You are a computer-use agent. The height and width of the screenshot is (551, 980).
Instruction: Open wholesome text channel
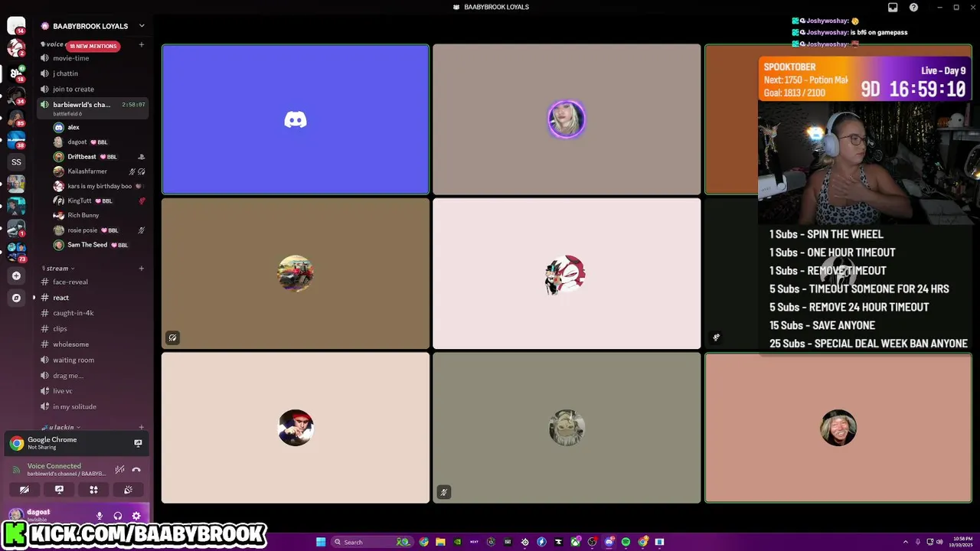(x=93, y=344)
